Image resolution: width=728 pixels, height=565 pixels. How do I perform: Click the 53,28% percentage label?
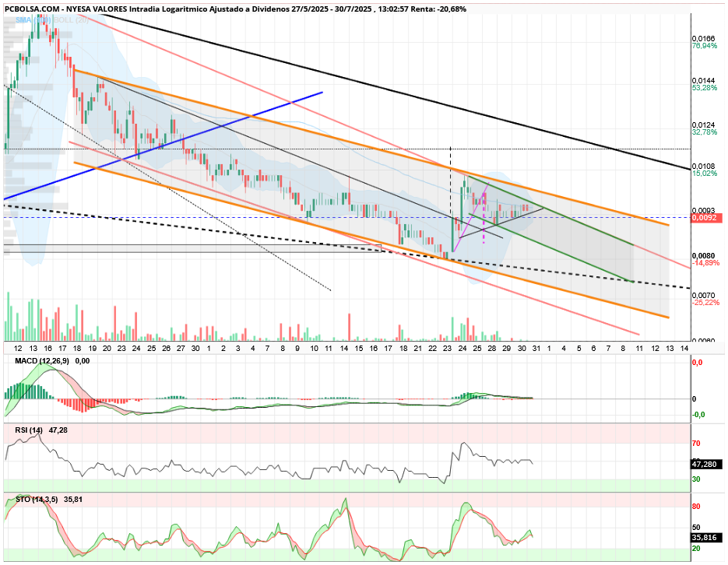pos(705,88)
